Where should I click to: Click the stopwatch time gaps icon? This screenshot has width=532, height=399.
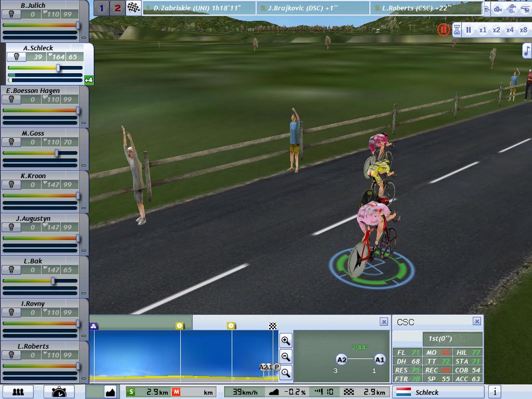58,392
